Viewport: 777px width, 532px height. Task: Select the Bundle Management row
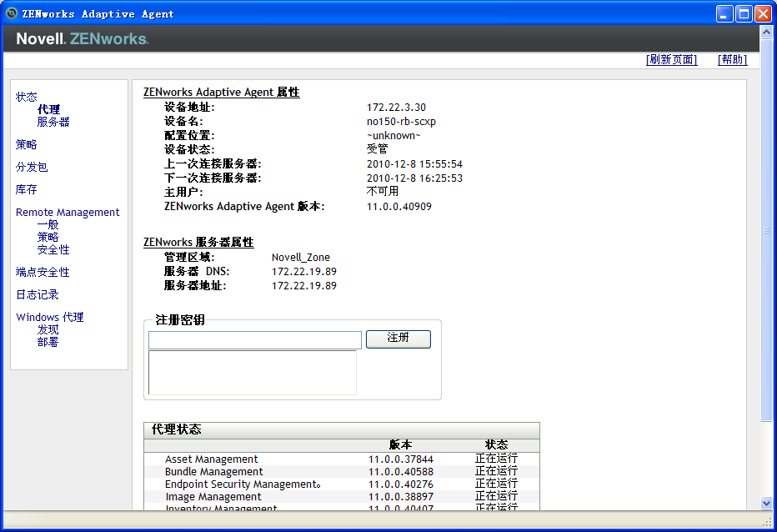tap(342, 471)
